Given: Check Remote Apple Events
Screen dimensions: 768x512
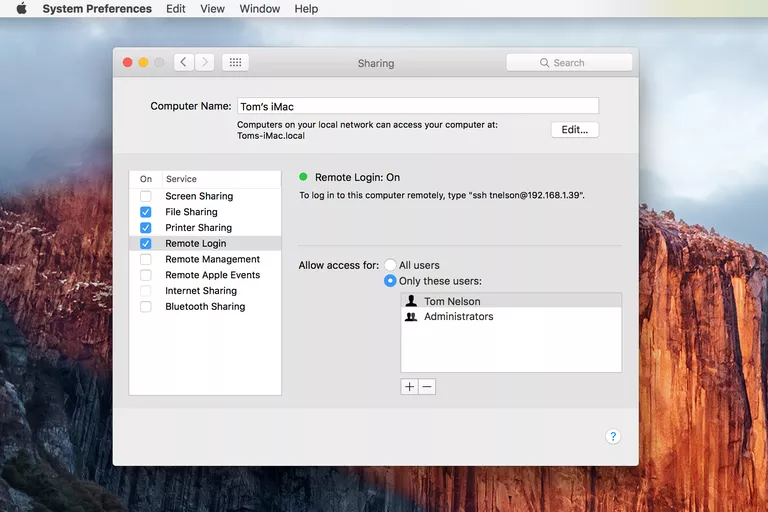Looking at the screenshot, I should point(145,275).
